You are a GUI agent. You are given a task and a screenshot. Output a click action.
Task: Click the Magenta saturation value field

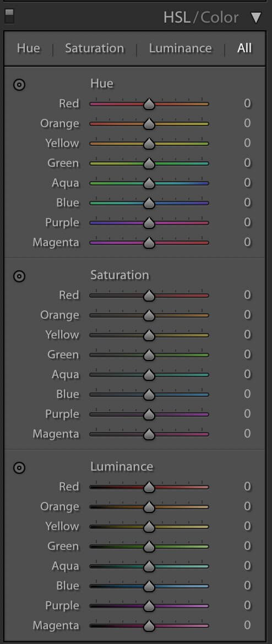(x=247, y=433)
